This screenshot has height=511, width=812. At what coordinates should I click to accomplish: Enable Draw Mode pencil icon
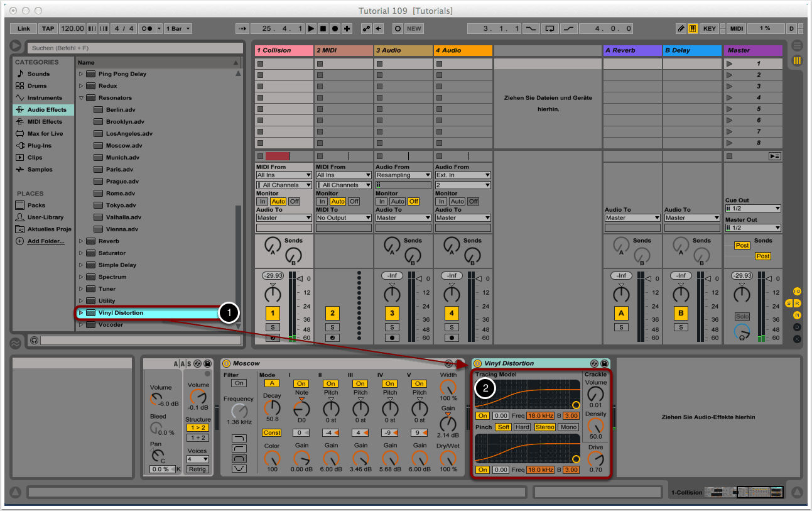pos(681,28)
